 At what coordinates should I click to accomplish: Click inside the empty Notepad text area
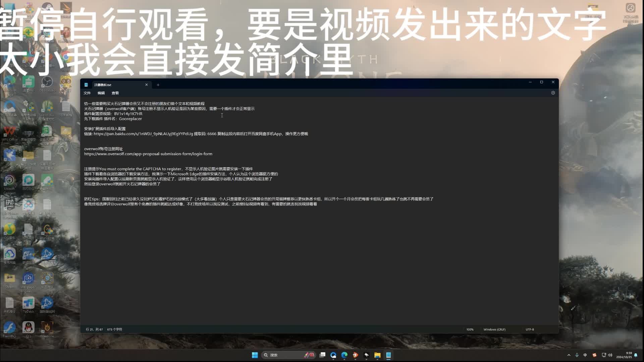pos(319,265)
